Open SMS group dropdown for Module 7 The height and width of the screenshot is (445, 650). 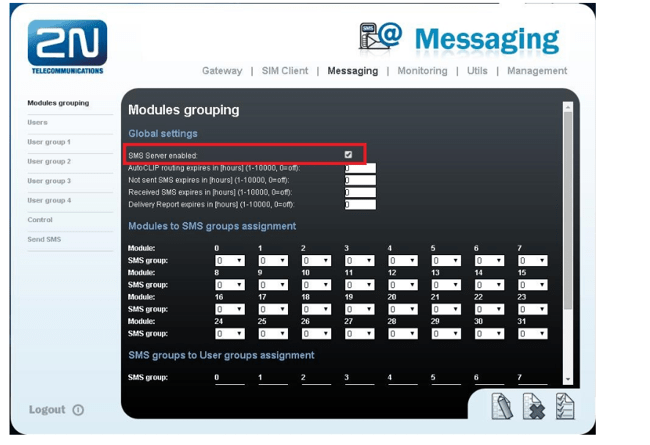pyautogui.click(x=533, y=260)
